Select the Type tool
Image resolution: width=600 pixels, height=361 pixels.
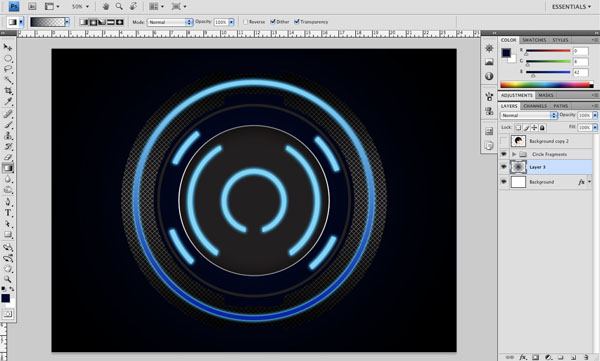(x=8, y=213)
